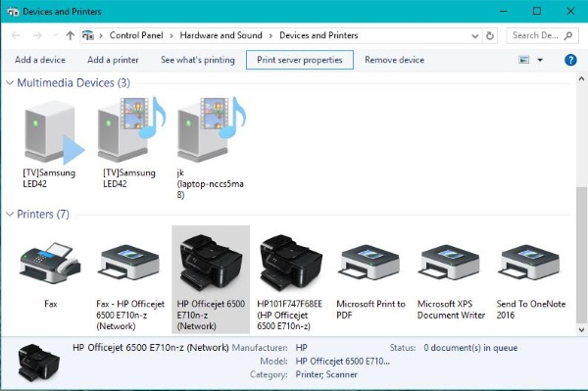
Task: Open Print server properties
Action: (300, 60)
